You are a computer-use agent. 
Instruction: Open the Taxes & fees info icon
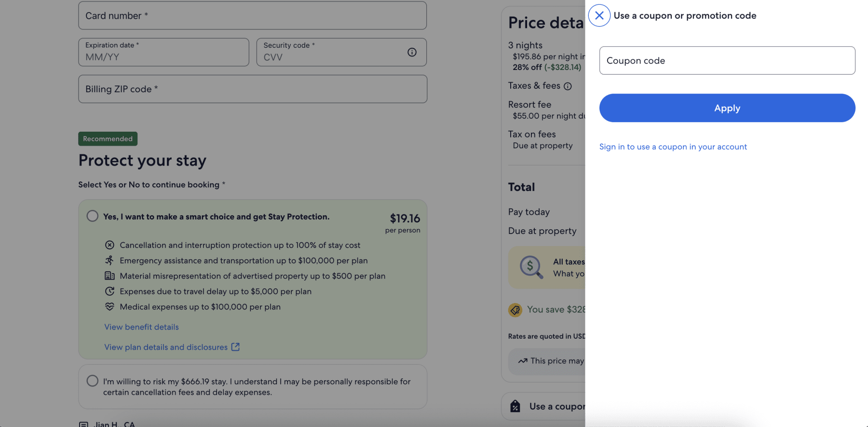pyautogui.click(x=569, y=86)
